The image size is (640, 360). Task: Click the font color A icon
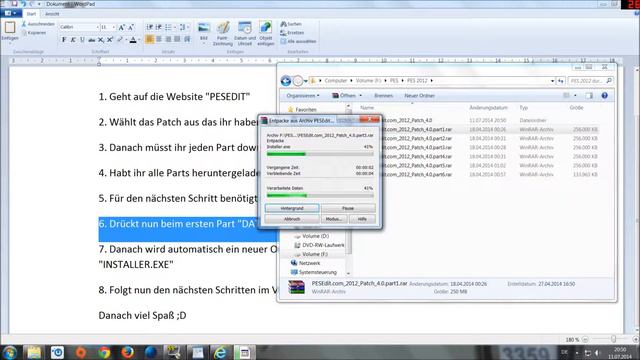pos(133,40)
